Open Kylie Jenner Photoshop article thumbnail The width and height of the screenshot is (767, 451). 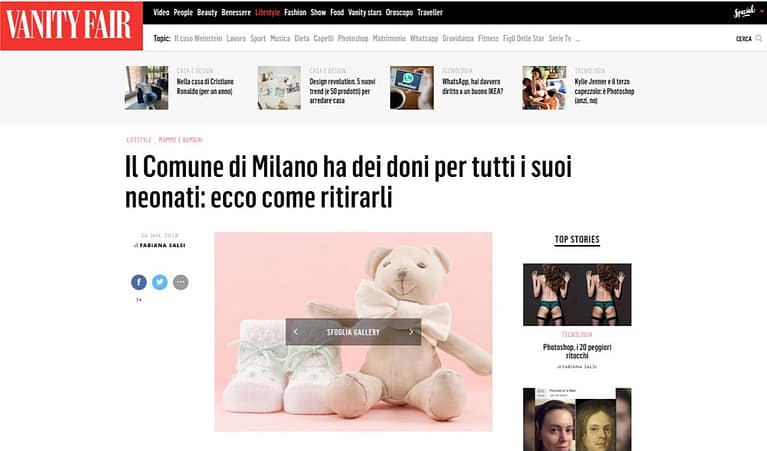544,88
